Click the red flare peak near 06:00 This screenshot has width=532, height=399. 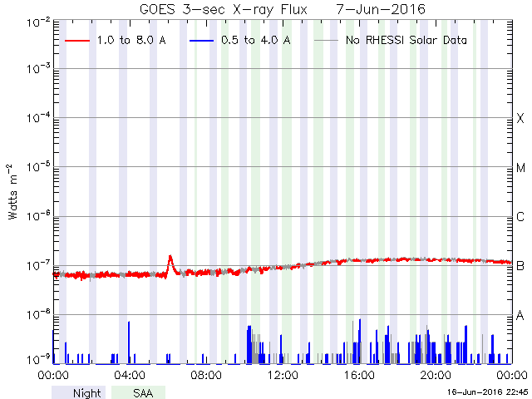point(170,257)
